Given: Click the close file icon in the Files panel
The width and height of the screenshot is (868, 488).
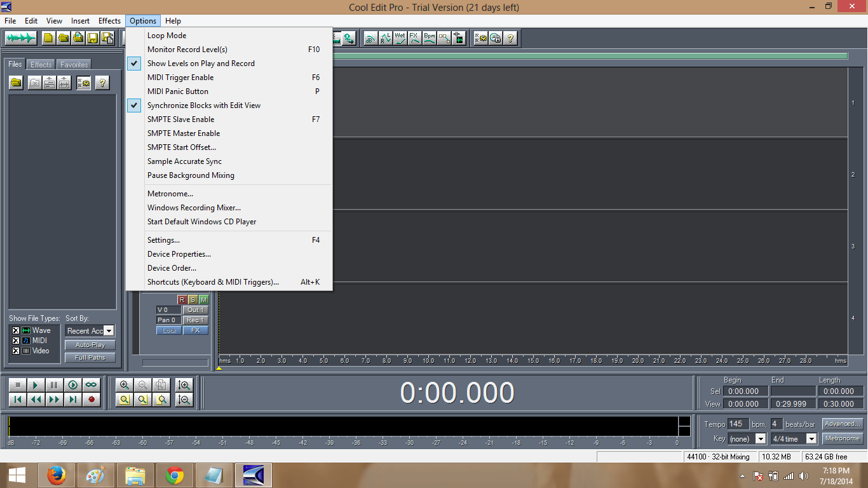Looking at the screenshot, I should tap(35, 83).
